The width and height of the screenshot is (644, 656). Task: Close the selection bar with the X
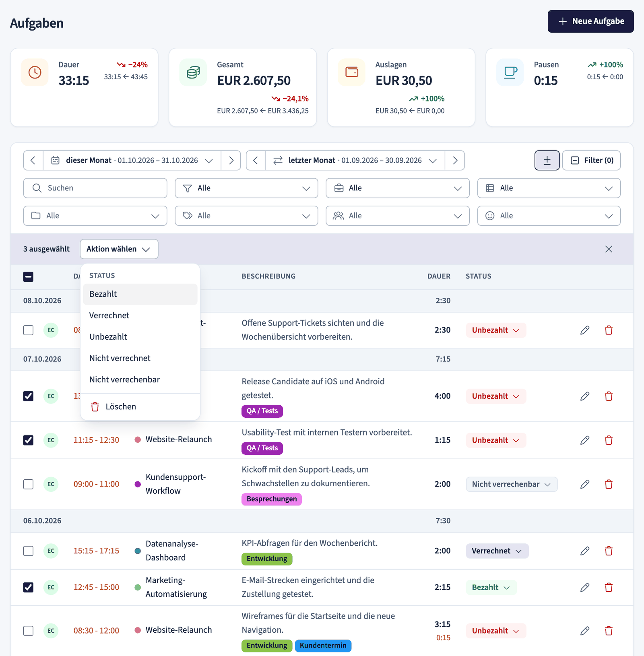pyautogui.click(x=609, y=249)
